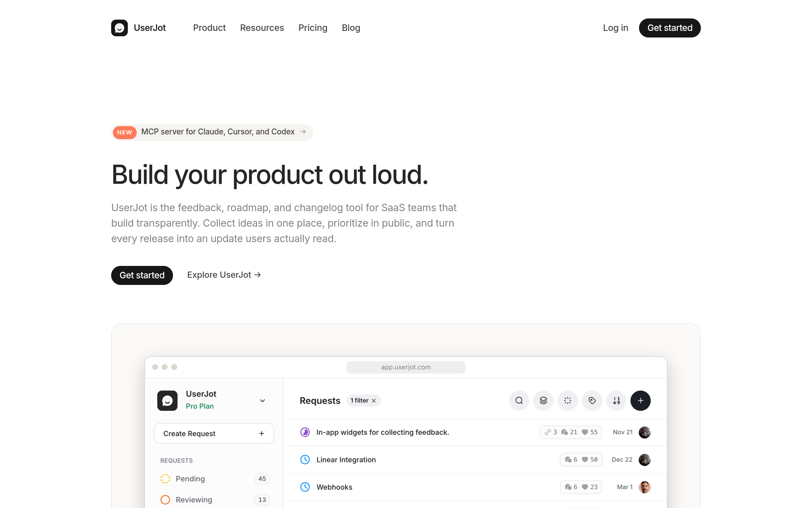Viewport: 812px width, 508px height.
Task: Click the votes heart icon on Linear Integration row
Action: point(585,460)
